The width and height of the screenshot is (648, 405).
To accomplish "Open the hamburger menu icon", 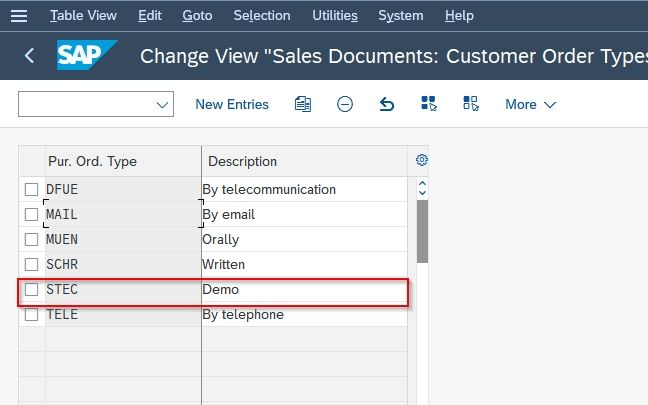I will click(19, 16).
